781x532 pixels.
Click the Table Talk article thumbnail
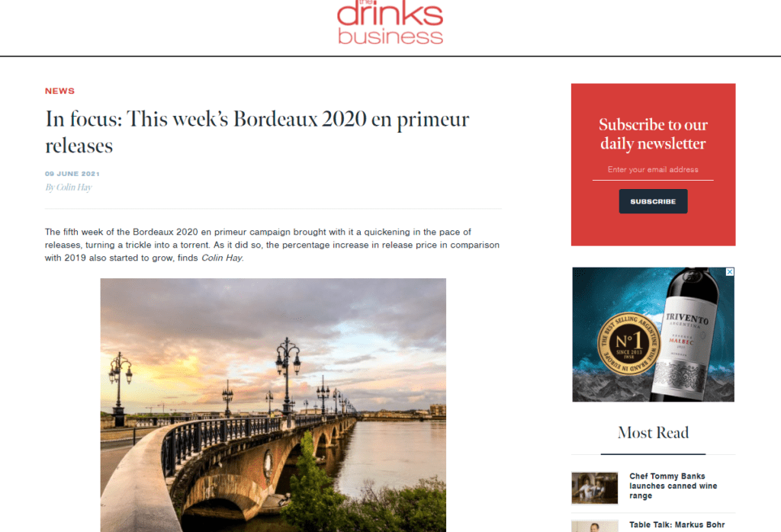point(595,527)
